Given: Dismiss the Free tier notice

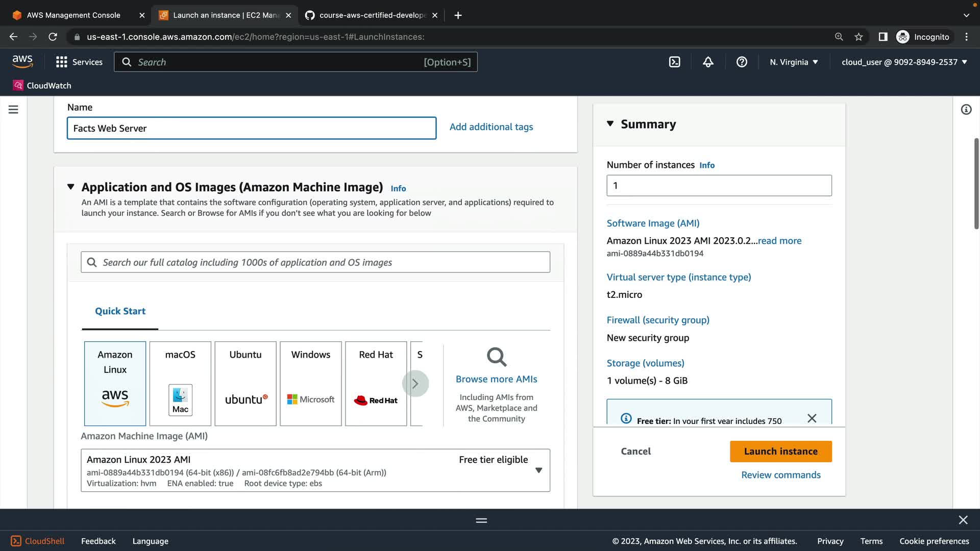Looking at the screenshot, I should click(x=812, y=418).
